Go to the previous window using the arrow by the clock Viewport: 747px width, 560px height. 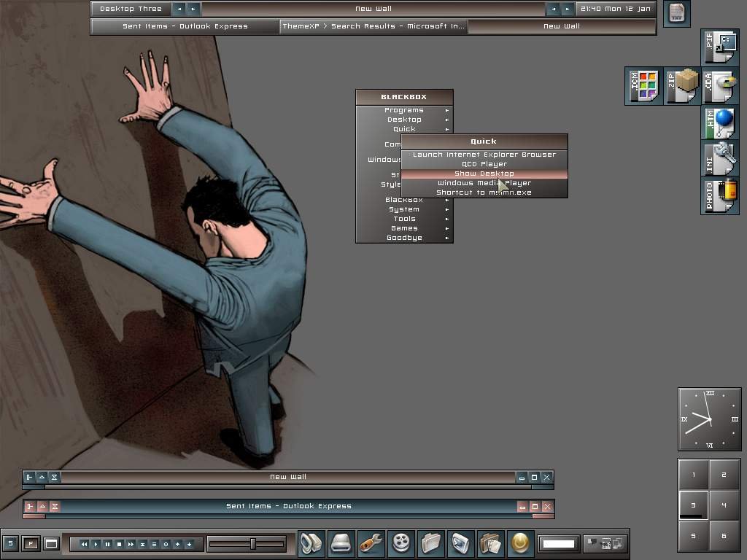tap(553, 9)
